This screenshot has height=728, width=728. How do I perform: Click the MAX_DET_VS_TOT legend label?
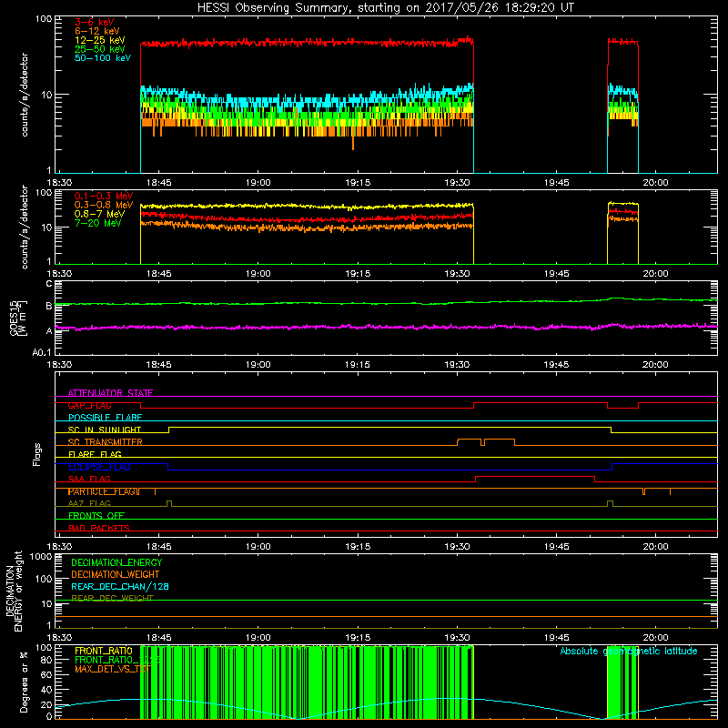[113, 669]
